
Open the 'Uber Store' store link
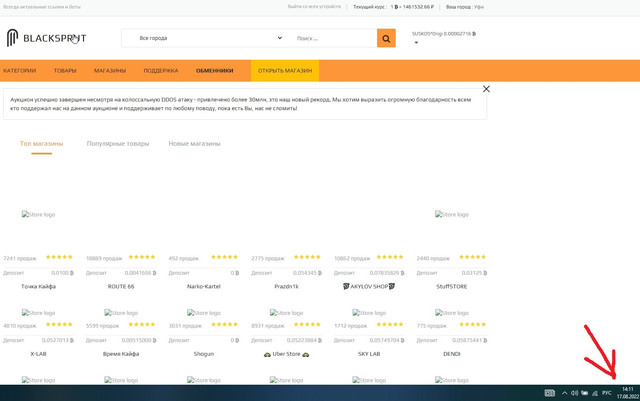(x=286, y=354)
